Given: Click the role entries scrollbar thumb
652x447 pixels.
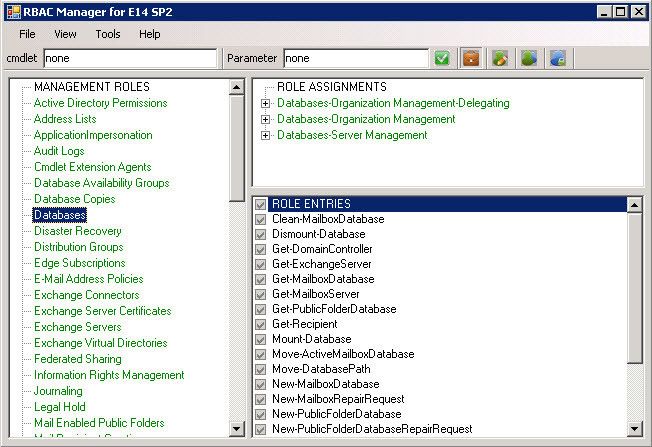Looking at the screenshot, I should click(x=635, y=288).
